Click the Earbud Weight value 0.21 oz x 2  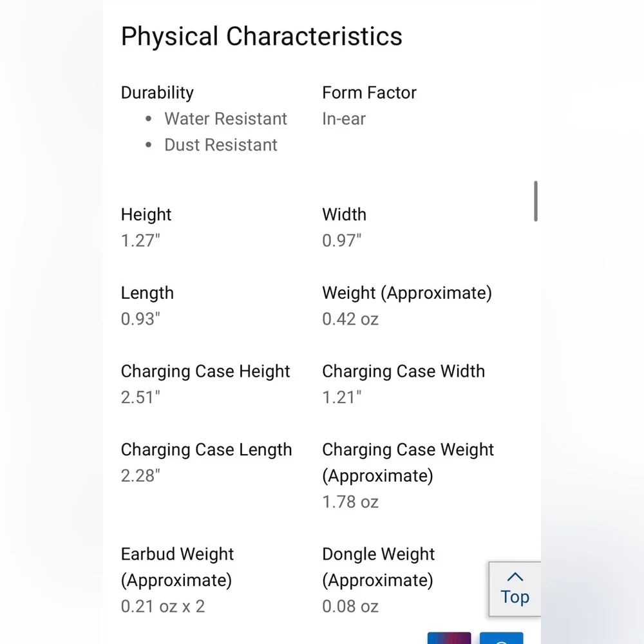coord(163,607)
